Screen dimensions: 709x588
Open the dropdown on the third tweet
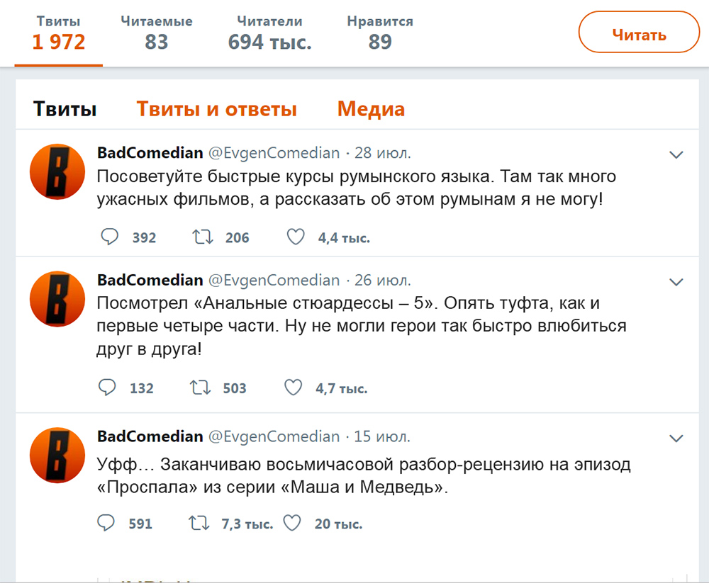675,438
